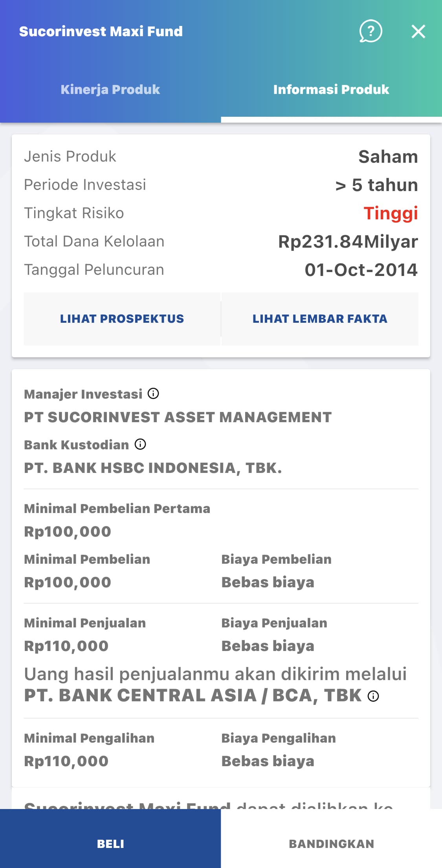Viewport: 442px width, 868px height.
Task: Close the Sucorinvest Maxi Fund page
Action: coord(418,31)
